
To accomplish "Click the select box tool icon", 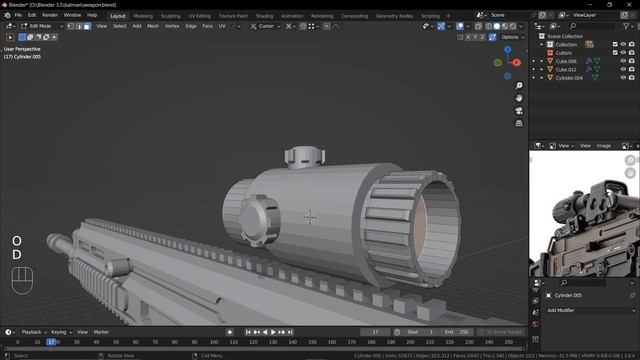I will pos(10,37).
